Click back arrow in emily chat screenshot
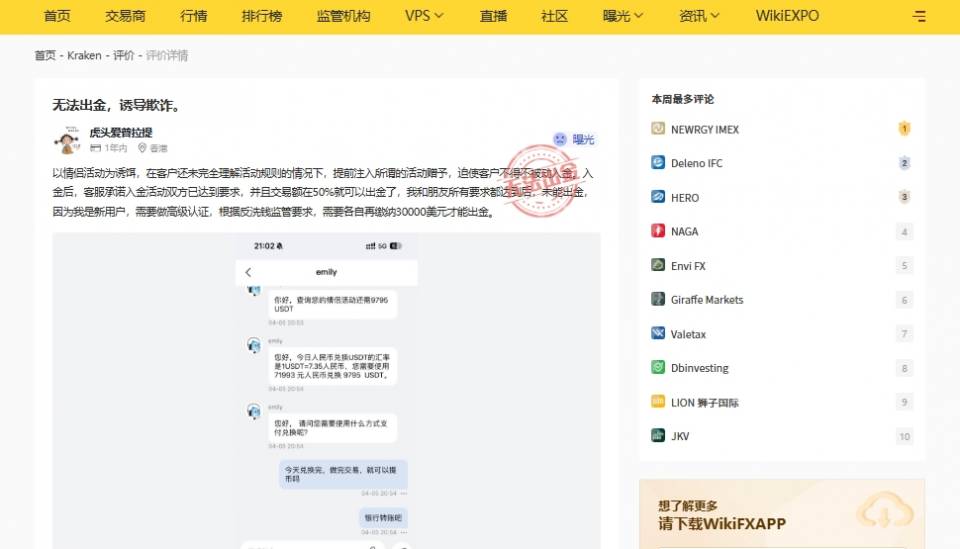 248,272
